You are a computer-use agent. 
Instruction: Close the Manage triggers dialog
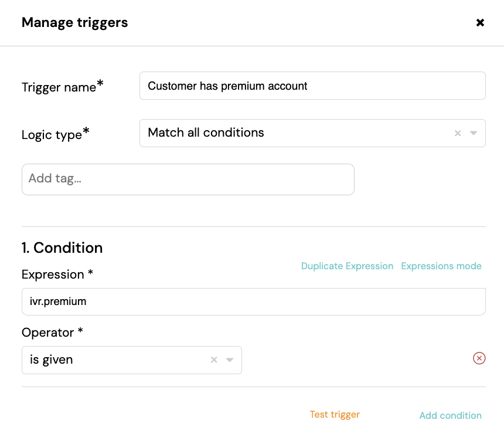pyautogui.click(x=480, y=22)
